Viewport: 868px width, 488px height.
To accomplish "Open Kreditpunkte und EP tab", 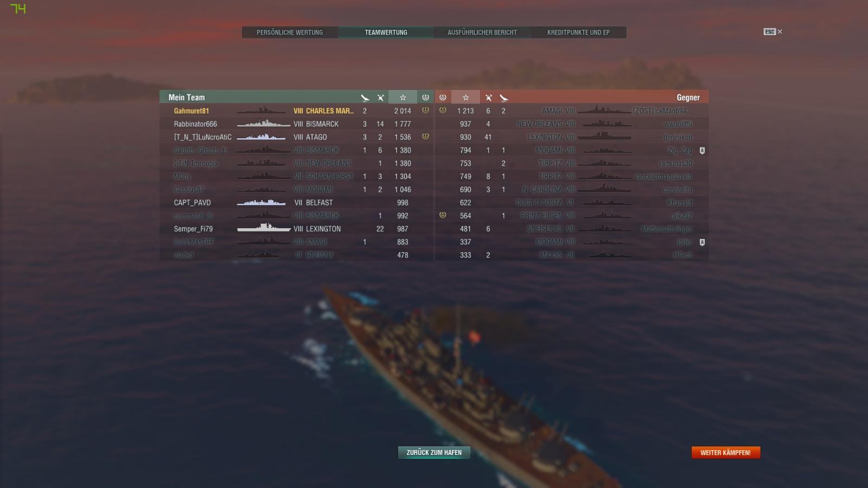I will (578, 33).
